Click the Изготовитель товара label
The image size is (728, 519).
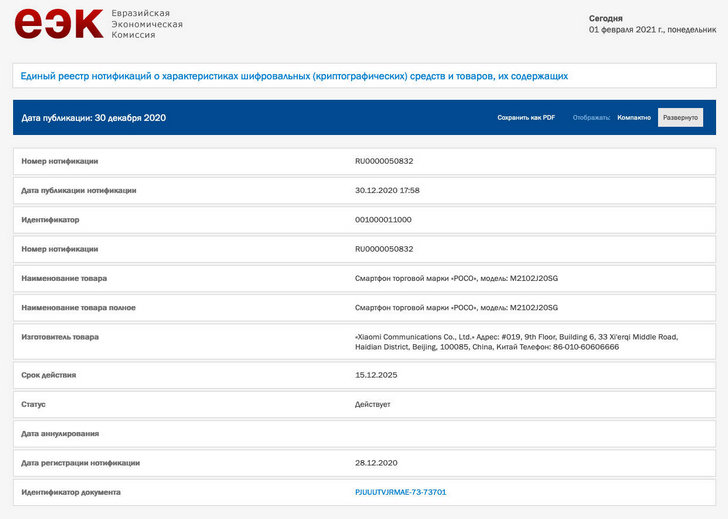(60, 337)
